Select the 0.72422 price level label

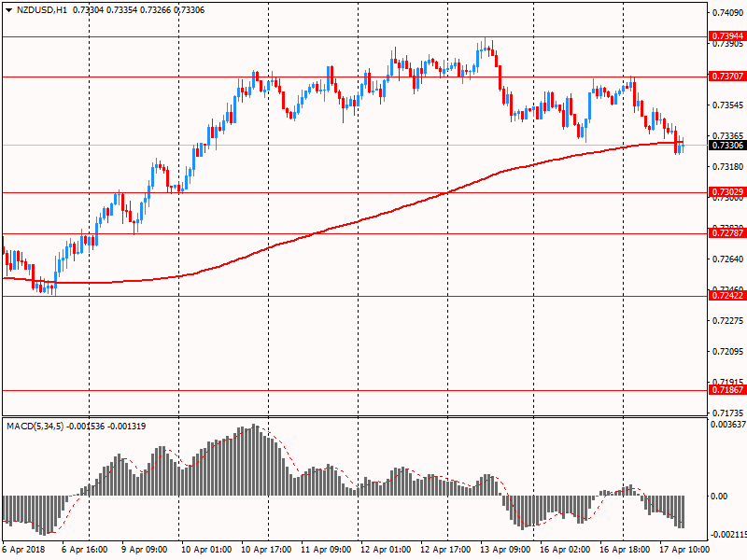727,296
